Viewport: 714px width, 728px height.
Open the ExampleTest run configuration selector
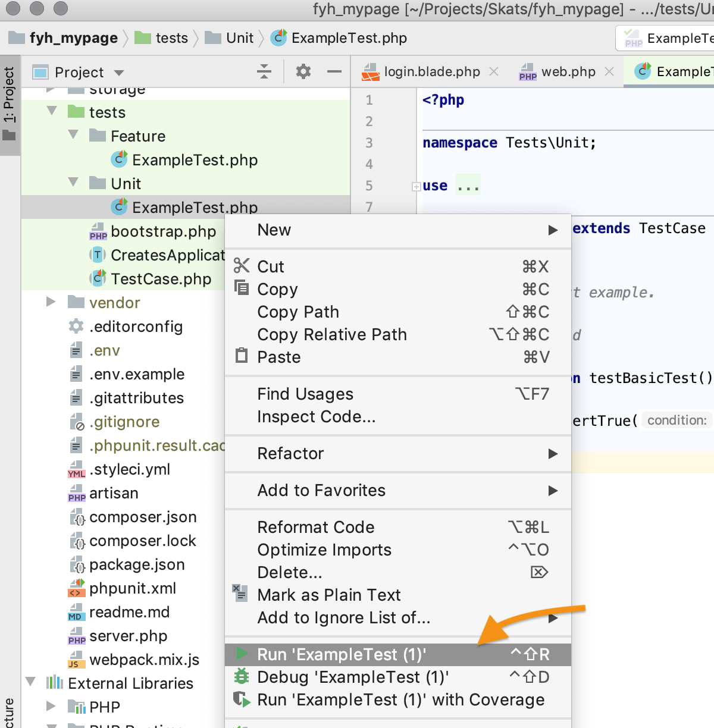click(x=665, y=39)
